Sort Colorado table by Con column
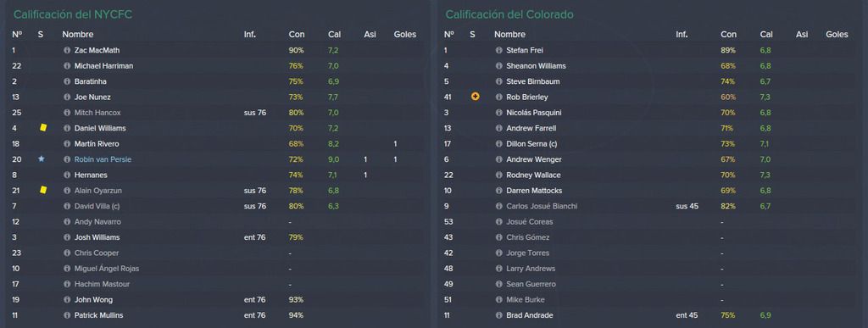 [728, 34]
